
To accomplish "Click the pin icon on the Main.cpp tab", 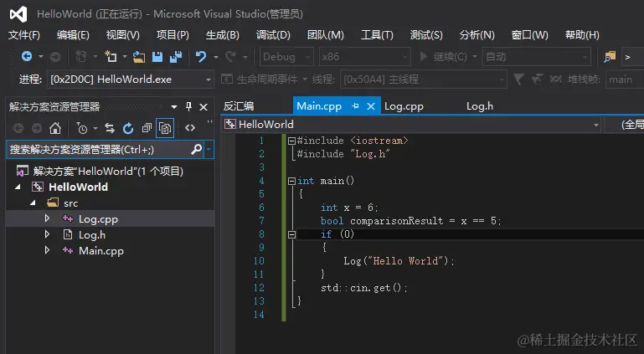I will click(355, 106).
